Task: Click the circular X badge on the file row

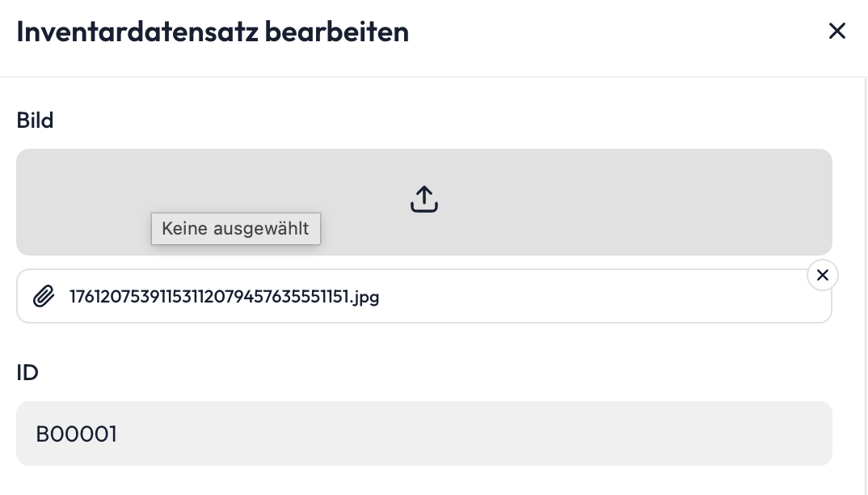Action: click(x=822, y=276)
